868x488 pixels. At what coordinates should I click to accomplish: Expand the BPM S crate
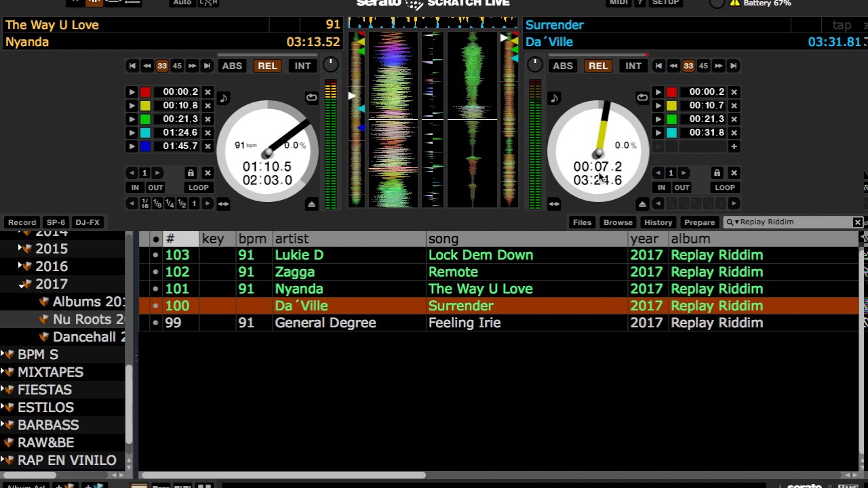pyautogui.click(x=3, y=354)
